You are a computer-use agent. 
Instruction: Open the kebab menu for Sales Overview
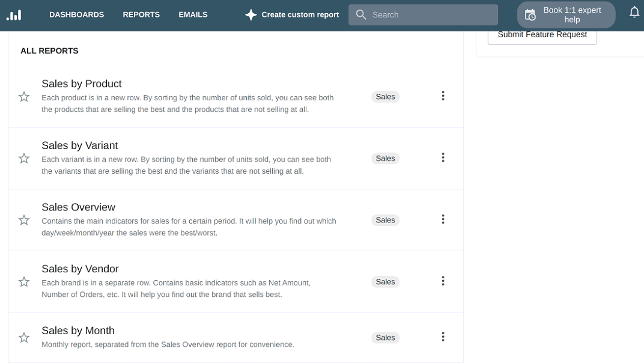[443, 219]
